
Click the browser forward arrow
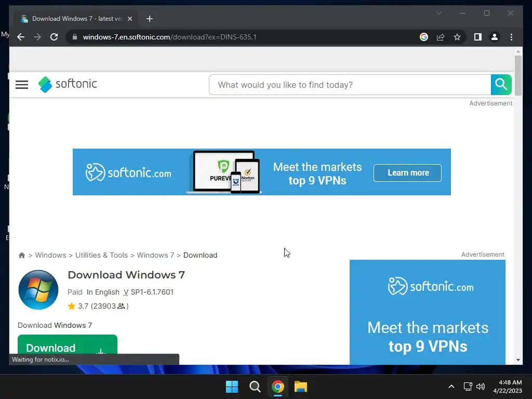click(x=37, y=37)
